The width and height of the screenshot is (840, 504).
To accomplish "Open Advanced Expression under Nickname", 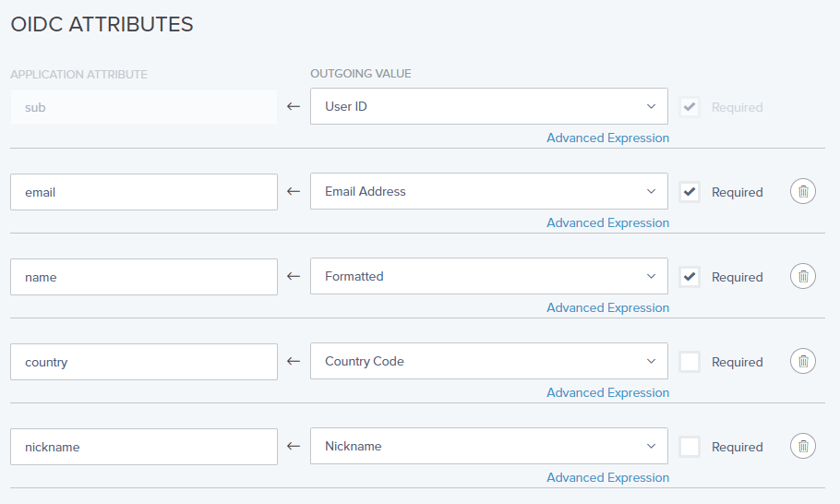I will (607, 478).
